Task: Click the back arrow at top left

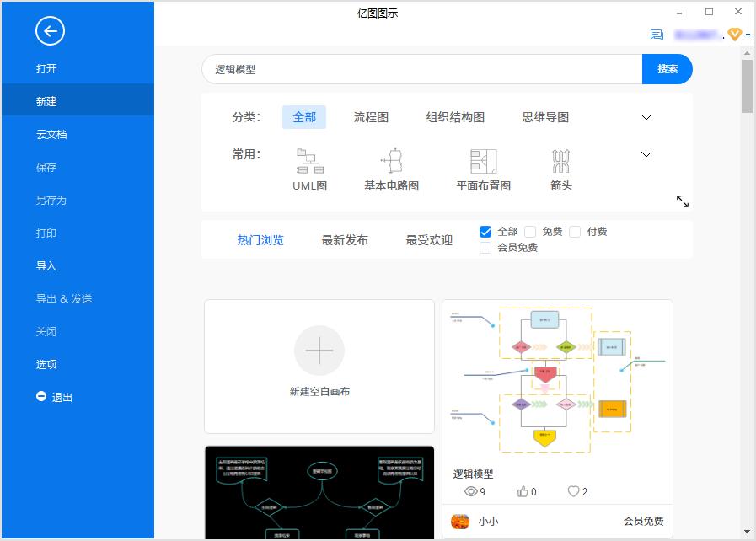Action: [49, 31]
